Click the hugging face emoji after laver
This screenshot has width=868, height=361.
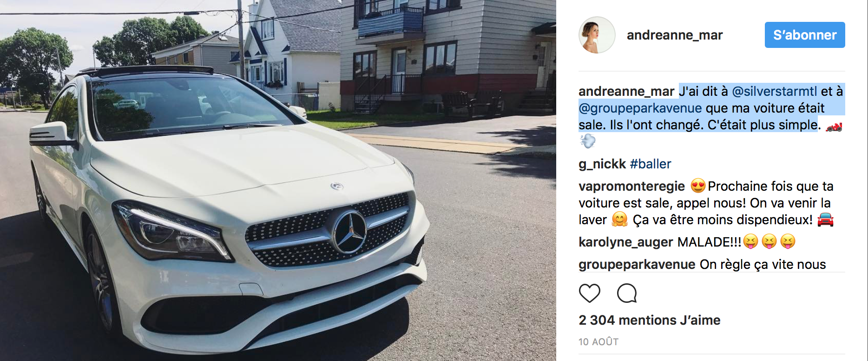[x=620, y=219]
